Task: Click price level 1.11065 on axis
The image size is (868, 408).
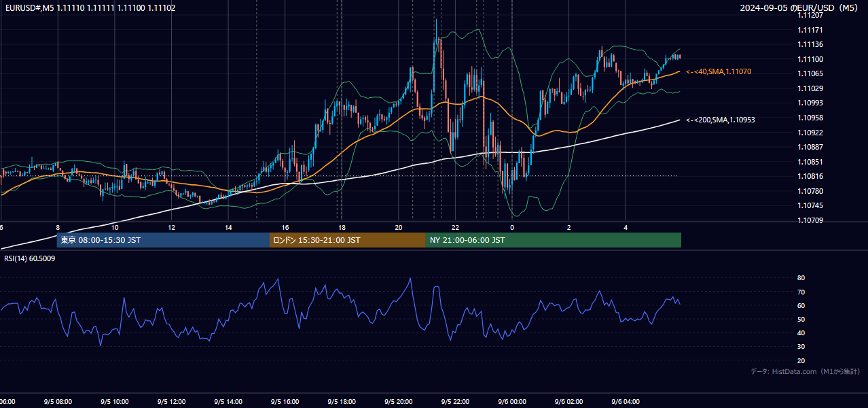Action: click(x=810, y=73)
